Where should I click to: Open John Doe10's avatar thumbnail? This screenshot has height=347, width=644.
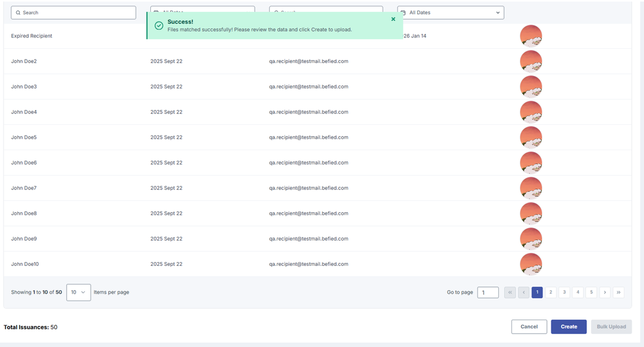point(531,264)
